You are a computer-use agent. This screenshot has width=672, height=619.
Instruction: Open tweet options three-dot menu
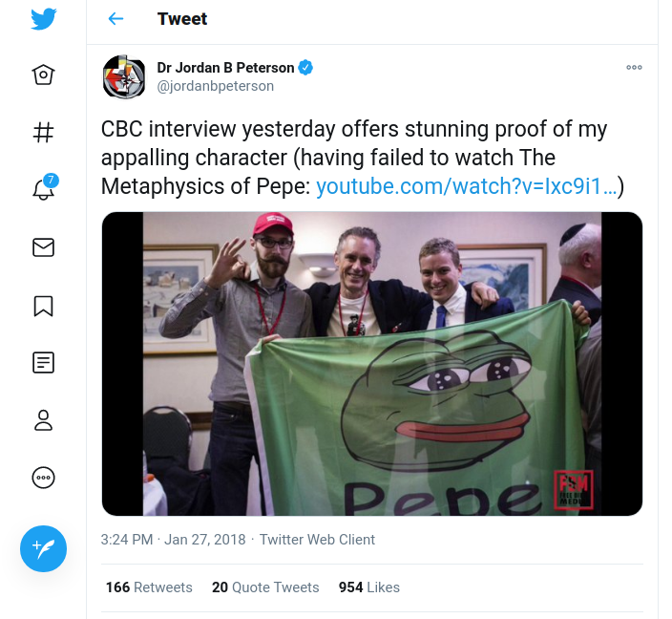coord(634,68)
